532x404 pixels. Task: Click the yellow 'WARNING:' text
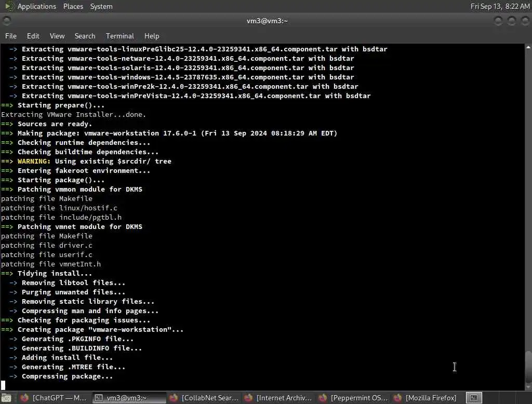tap(34, 161)
